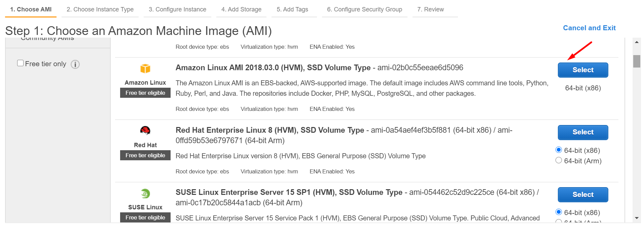Switch to 3. Configure Instance tab
Screen dimensions: 644x251
click(177, 9)
